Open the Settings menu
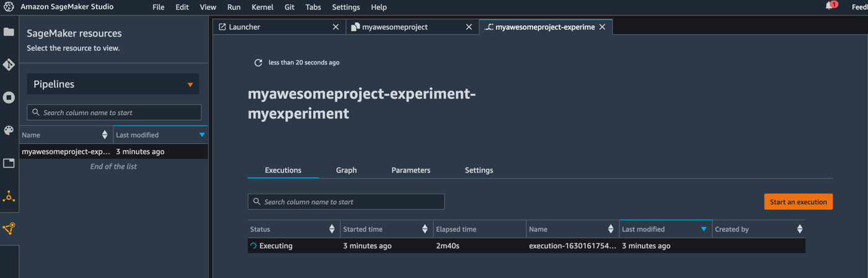Image resolution: width=868 pixels, height=278 pixels. click(346, 7)
